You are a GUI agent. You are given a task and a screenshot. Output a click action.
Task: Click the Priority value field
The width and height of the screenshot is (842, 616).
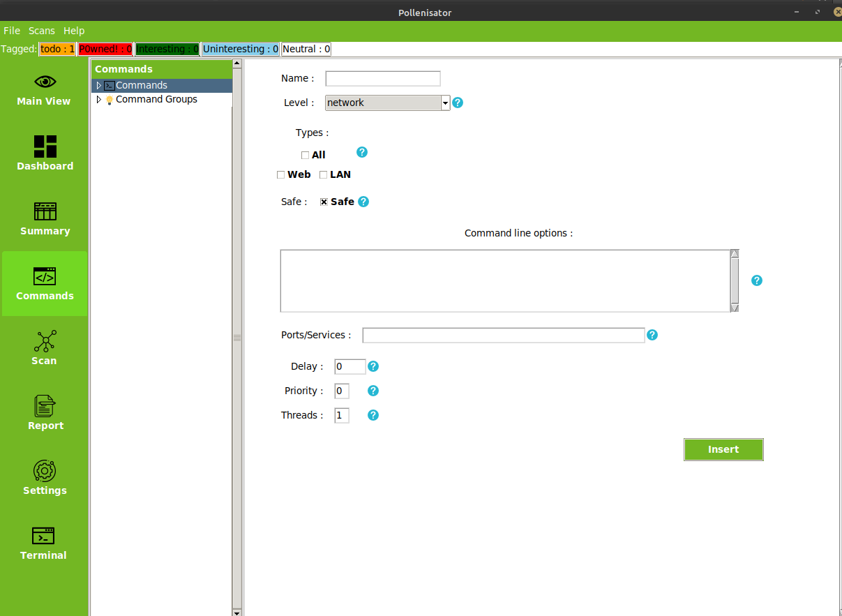point(342,391)
